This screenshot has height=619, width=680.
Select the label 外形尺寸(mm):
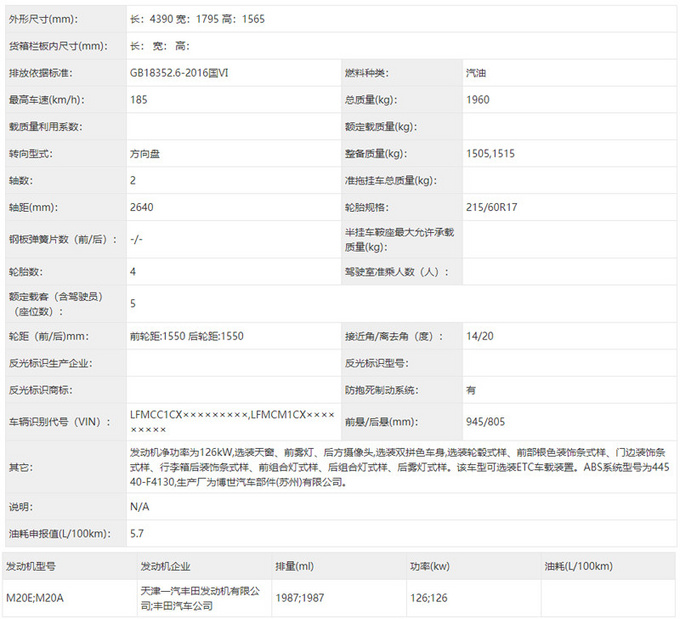click(43, 19)
